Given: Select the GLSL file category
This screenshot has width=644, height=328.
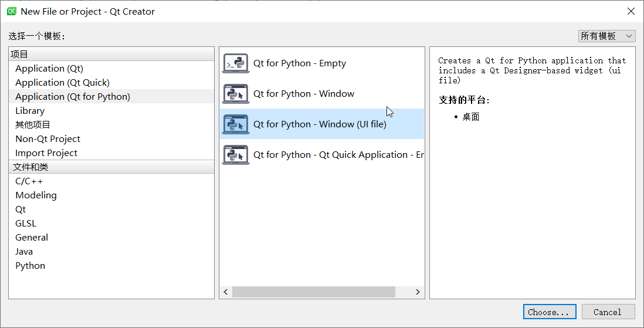Looking at the screenshot, I should tap(111, 223).
